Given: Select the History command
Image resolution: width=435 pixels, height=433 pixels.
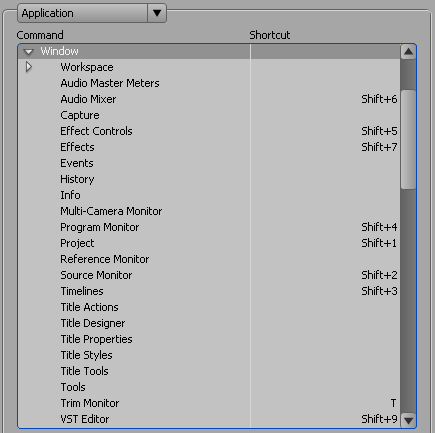Looking at the screenshot, I should pos(77,179).
